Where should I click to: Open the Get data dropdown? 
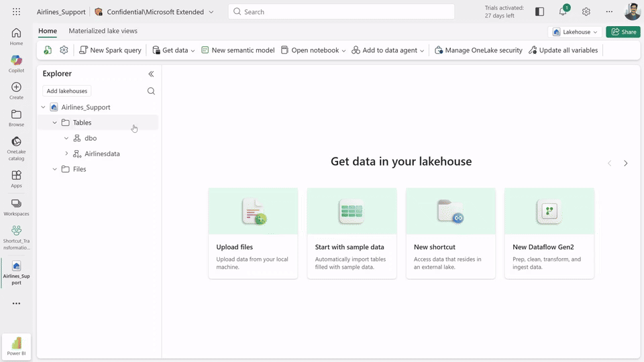tap(173, 50)
